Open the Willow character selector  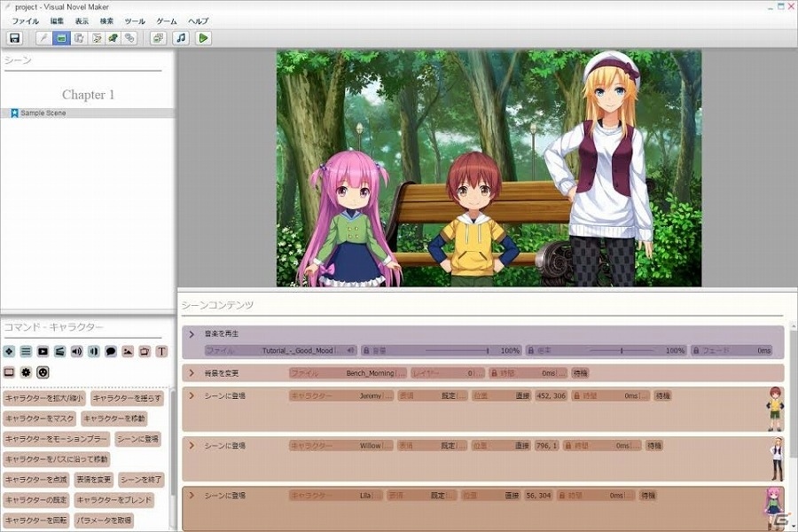[341, 445]
